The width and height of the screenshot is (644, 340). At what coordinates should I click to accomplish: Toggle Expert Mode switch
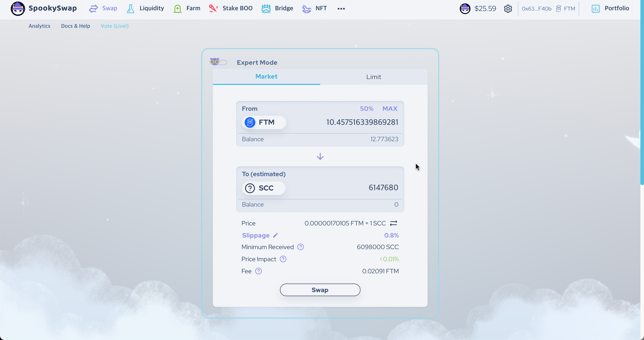pyautogui.click(x=218, y=62)
